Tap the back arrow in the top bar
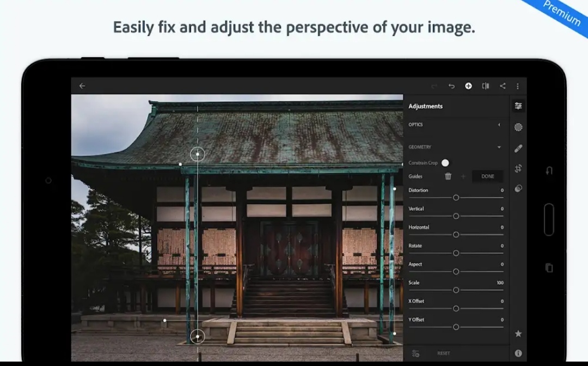This screenshot has width=588, height=366. pos(82,86)
